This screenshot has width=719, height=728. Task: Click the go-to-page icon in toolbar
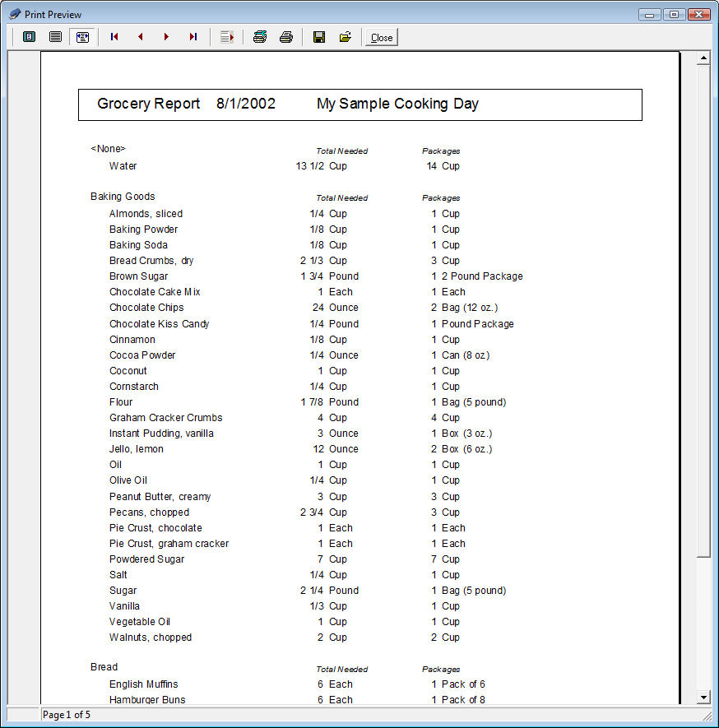point(227,37)
